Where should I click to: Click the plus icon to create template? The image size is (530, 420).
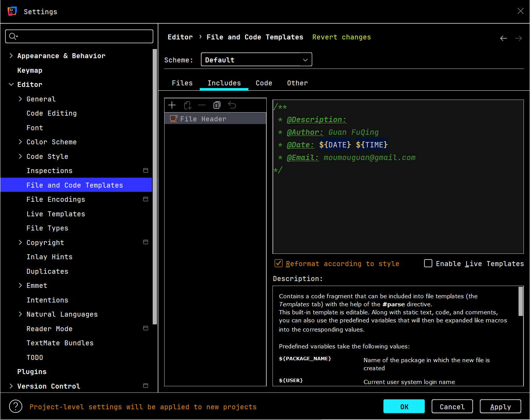(172, 105)
